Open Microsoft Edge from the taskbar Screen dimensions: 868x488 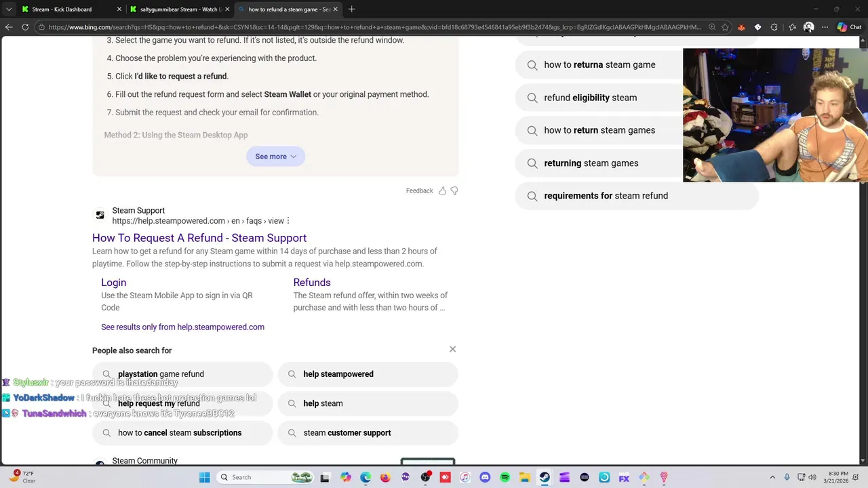pyautogui.click(x=366, y=477)
